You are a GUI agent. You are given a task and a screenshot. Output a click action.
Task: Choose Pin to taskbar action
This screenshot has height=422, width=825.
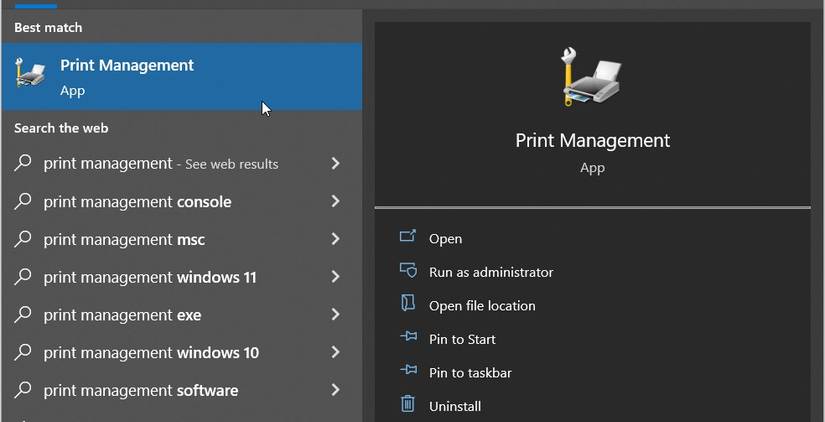click(x=470, y=373)
